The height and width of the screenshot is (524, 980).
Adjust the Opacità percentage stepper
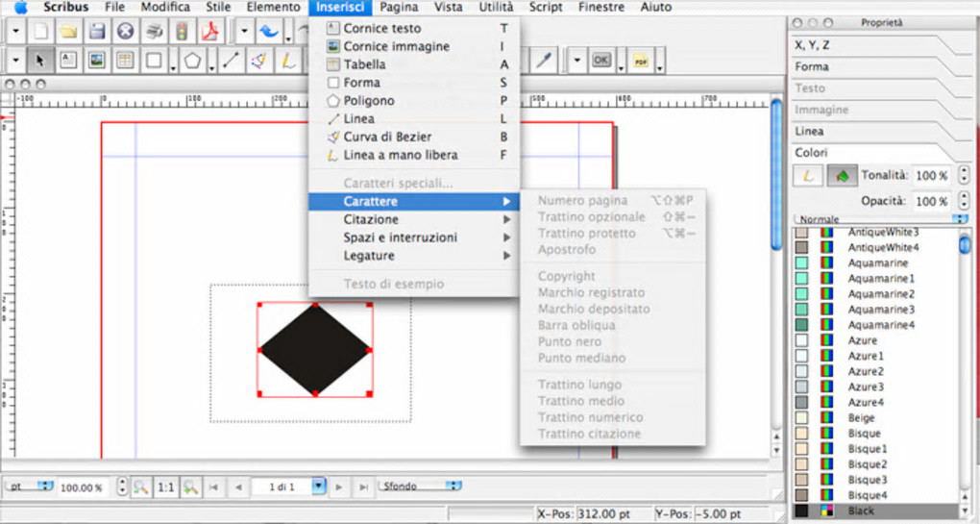point(963,201)
